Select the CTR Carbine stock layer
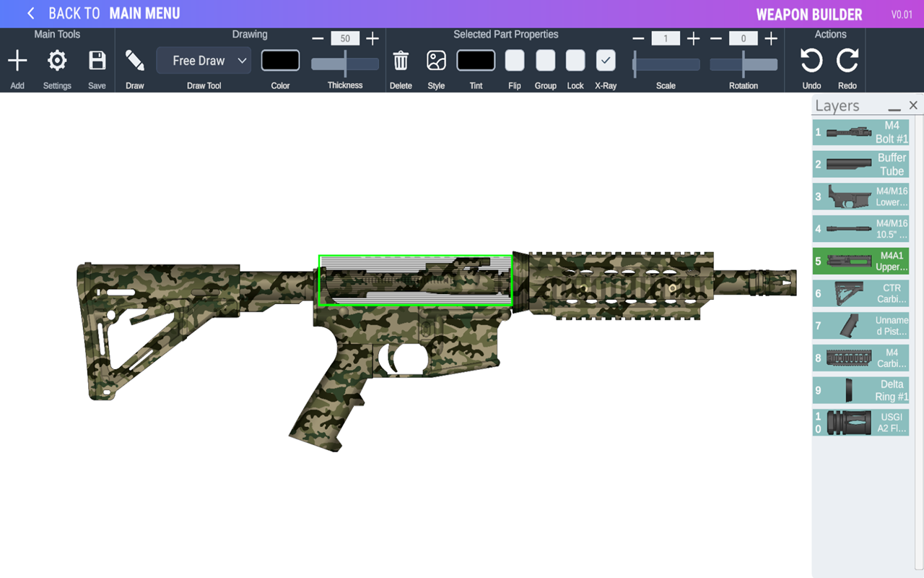Image resolution: width=924 pixels, height=578 pixels. [860, 293]
